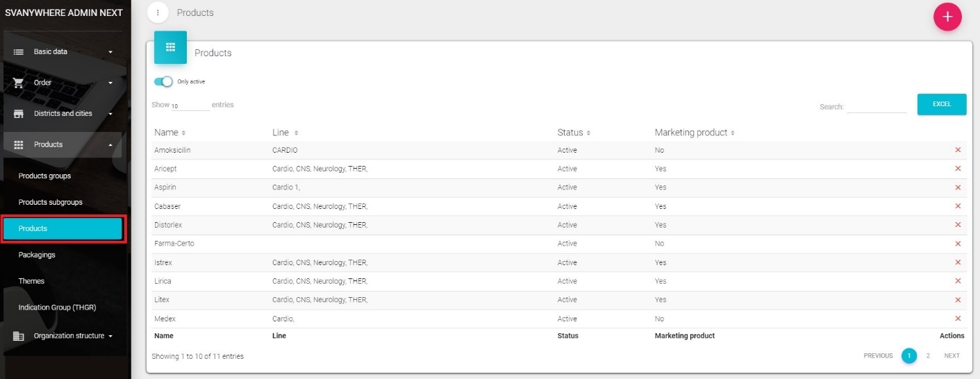Delete the Amoksicilin row with red X
The image size is (980, 379).
click(x=958, y=150)
